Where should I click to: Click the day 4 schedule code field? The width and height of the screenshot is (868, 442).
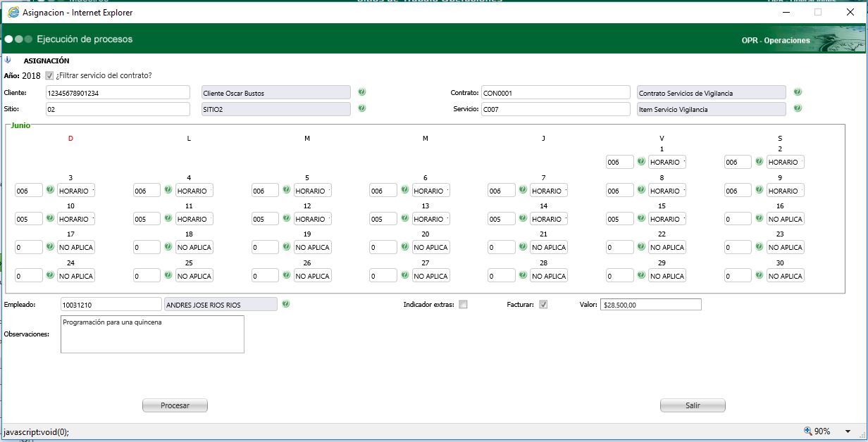click(x=147, y=191)
